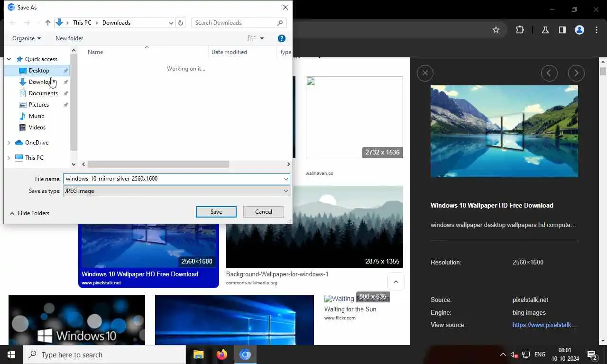The image size is (607, 364).
Task: Click the muted volume tray icon
Action: coord(514,355)
